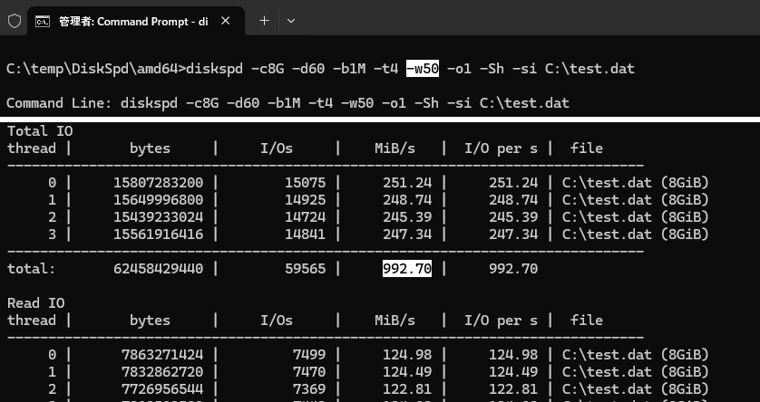Click Read IO MiB/s value 122.81
The width and height of the screenshot is (760, 402).
pos(407,389)
